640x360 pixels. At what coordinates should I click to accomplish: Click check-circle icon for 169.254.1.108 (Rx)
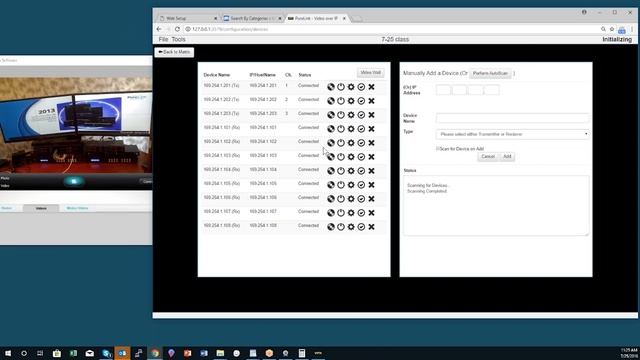(361, 227)
